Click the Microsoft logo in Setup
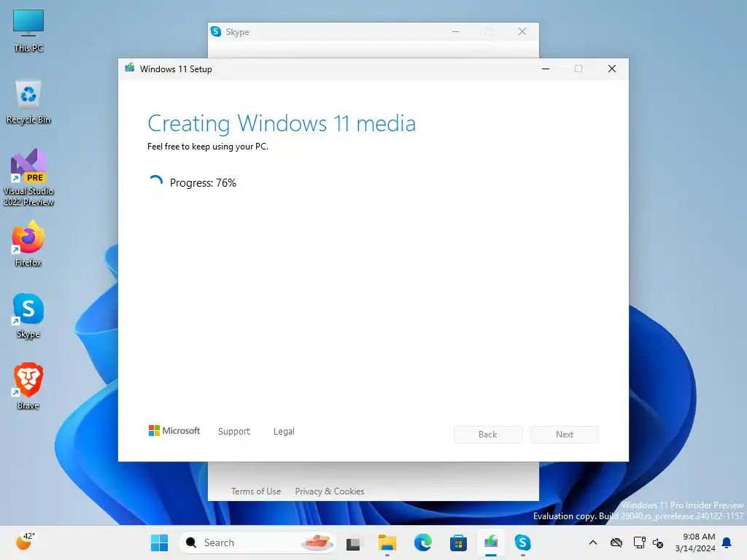 (x=174, y=430)
